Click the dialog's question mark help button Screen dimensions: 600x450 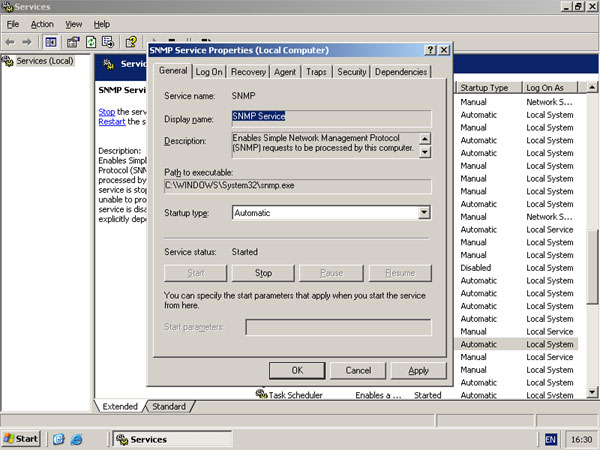pyautogui.click(x=430, y=50)
